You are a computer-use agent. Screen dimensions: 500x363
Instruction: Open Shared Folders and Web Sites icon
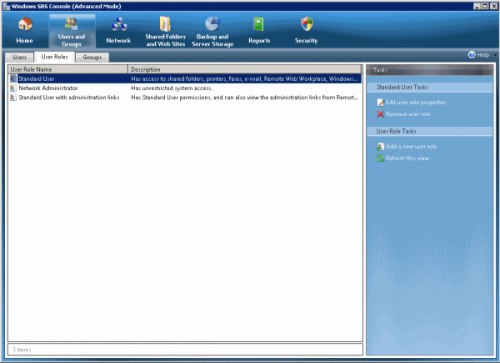[x=165, y=24]
